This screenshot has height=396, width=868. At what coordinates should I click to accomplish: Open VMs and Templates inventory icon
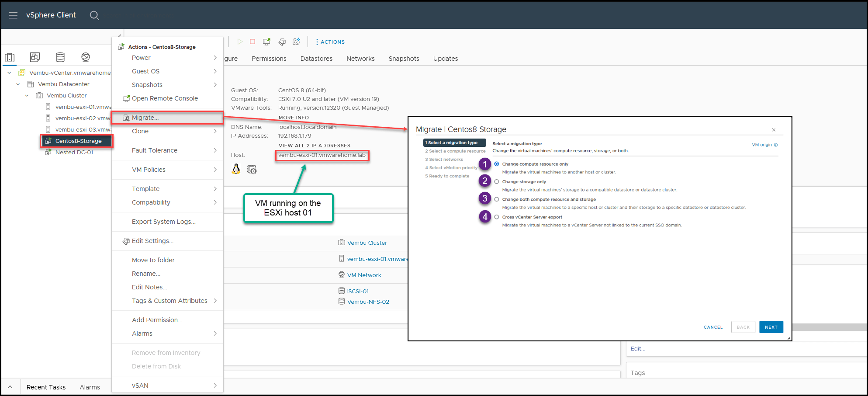click(35, 57)
